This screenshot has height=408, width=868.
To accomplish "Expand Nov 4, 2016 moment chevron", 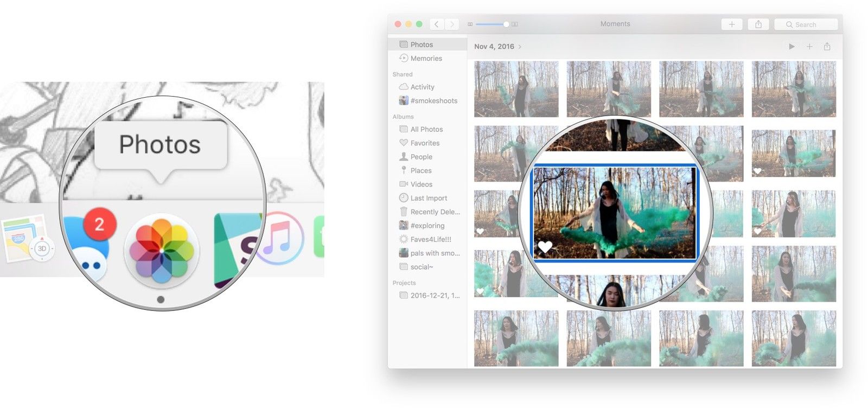I will 520,47.
